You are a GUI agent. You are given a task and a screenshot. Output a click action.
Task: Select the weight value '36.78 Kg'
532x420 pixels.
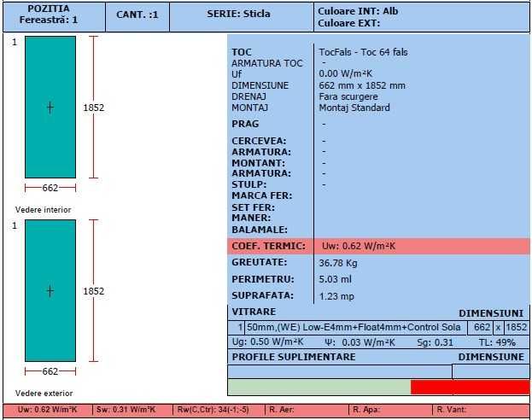coord(338,263)
